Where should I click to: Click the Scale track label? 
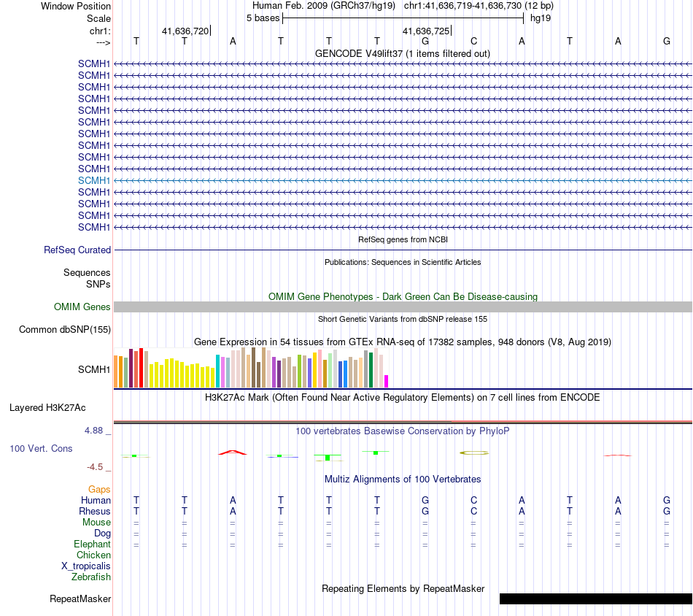(98, 18)
